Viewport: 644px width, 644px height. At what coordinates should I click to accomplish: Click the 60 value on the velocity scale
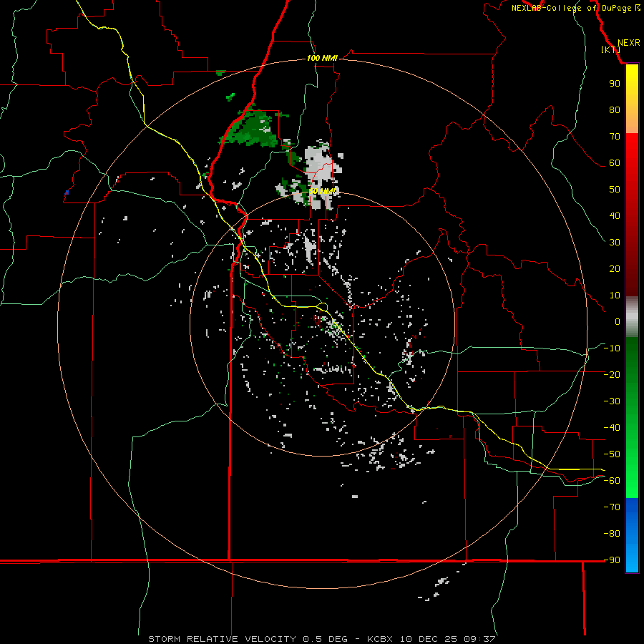(615, 162)
